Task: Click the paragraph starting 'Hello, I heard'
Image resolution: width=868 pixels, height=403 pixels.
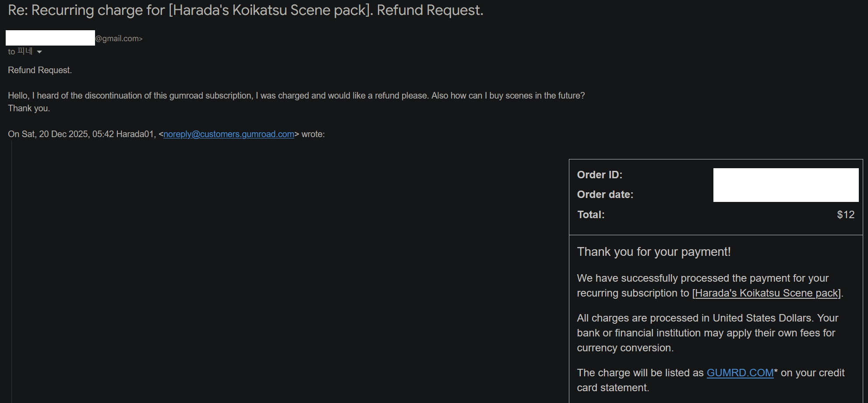Action: pyautogui.click(x=296, y=95)
